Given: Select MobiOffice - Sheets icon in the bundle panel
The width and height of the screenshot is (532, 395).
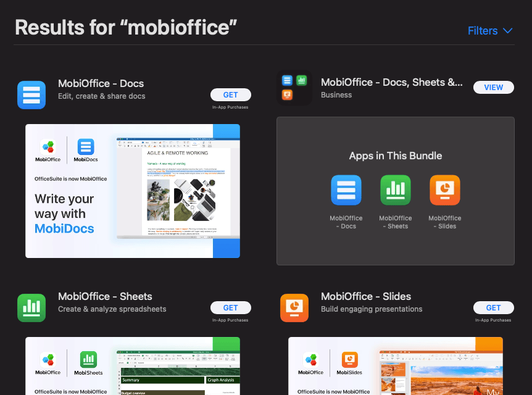Looking at the screenshot, I should 395,190.
